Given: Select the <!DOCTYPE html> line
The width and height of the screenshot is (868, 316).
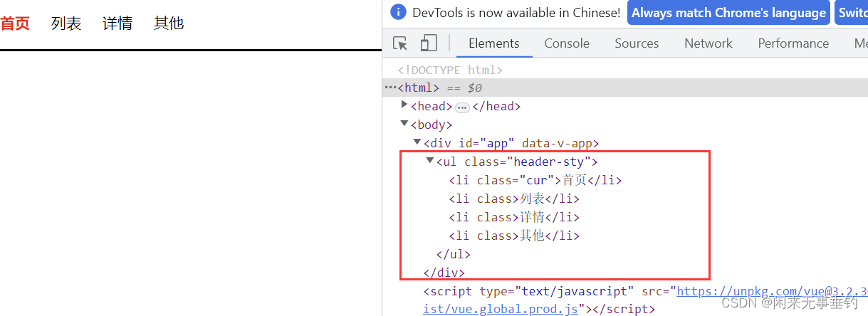Looking at the screenshot, I should (x=450, y=70).
